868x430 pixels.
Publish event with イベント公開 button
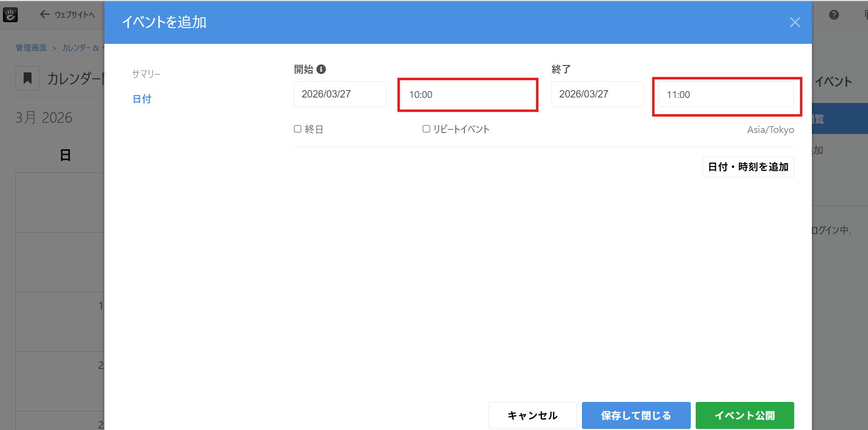[x=744, y=415]
